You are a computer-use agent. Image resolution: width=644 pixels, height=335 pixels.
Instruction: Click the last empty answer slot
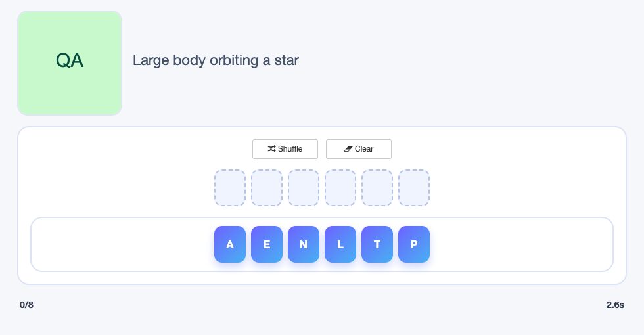[x=414, y=188]
